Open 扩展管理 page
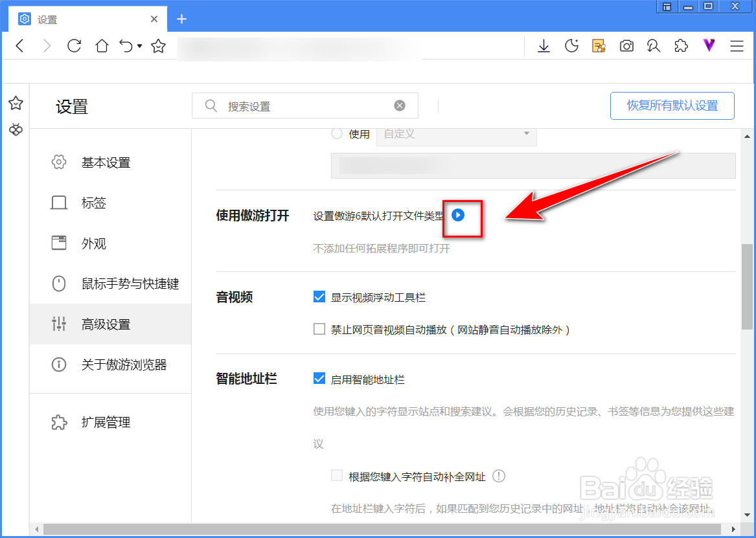Viewport: 756px width, 538px height. click(x=110, y=422)
